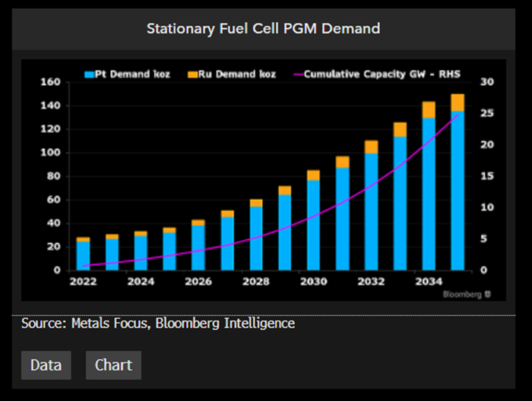Click the 120 left-axis value
This screenshot has height=401, width=532.
click(x=51, y=129)
